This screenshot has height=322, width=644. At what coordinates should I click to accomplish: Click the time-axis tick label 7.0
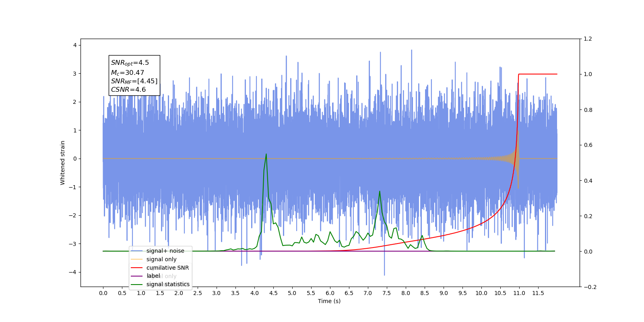click(368, 293)
